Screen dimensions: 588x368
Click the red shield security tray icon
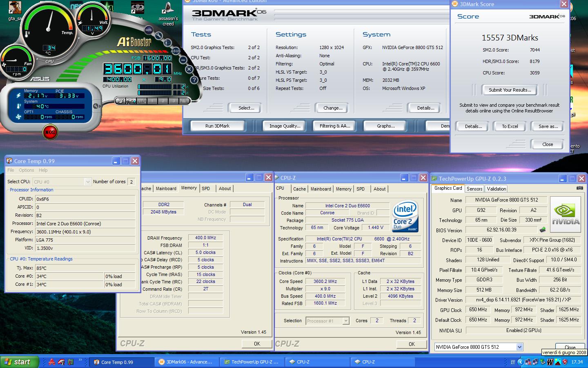565,362
